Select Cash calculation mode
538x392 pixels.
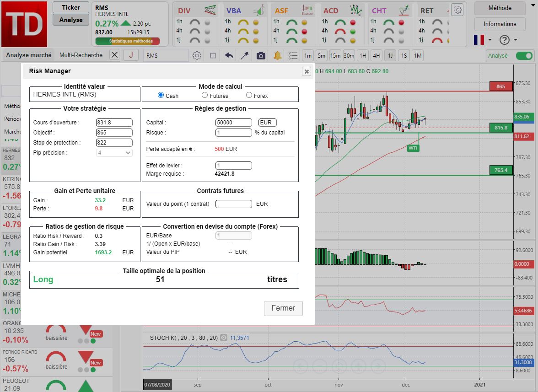pos(161,95)
